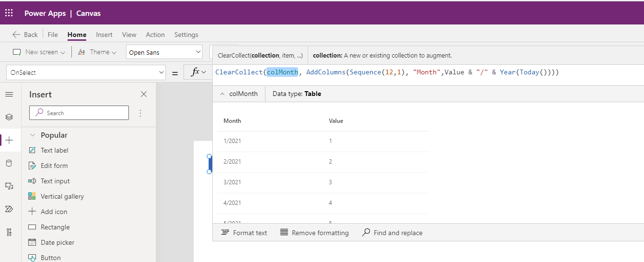Open the File menu
644x262 pixels.
(53, 35)
